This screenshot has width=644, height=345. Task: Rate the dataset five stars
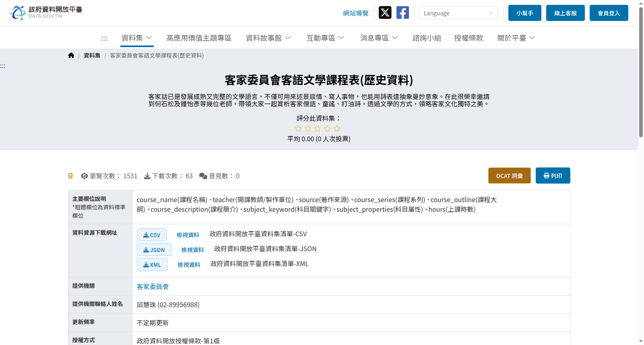337,128
